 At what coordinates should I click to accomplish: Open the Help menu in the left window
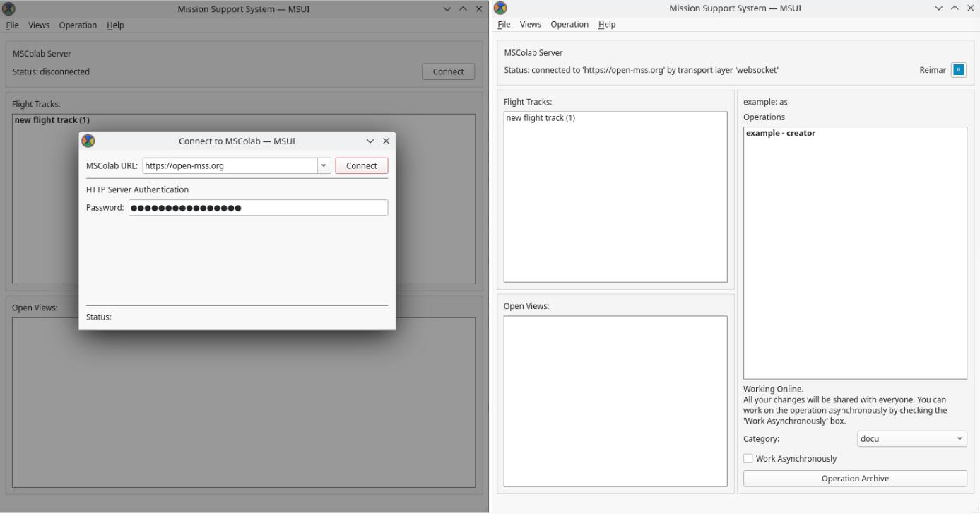click(115, 25)
